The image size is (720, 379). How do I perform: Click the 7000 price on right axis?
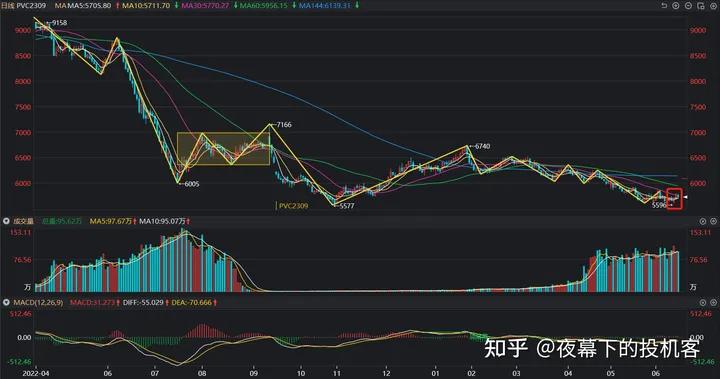pos(698,132)
